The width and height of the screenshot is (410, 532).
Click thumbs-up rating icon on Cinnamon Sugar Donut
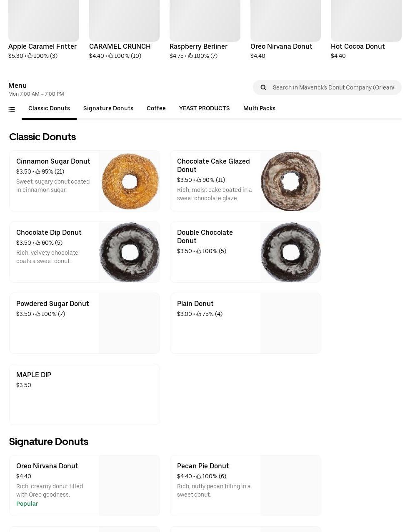click(38, 172)
